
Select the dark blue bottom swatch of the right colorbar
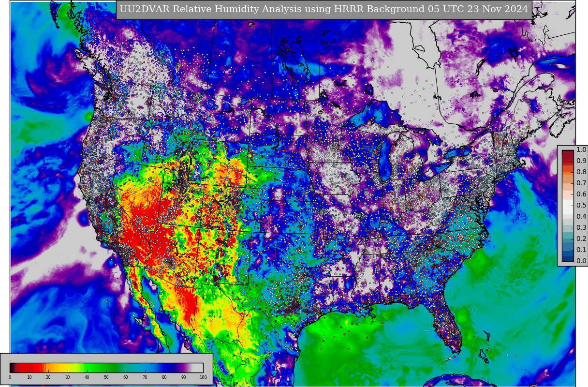point(568,258)
